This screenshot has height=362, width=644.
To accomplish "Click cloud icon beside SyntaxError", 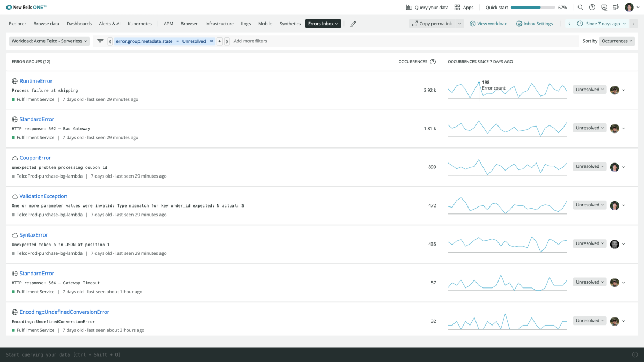I will (15, 235).
